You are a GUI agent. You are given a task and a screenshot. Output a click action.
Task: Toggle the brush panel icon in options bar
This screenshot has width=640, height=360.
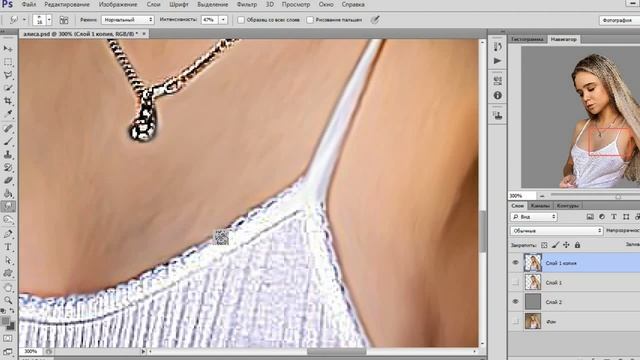[64, 20]
